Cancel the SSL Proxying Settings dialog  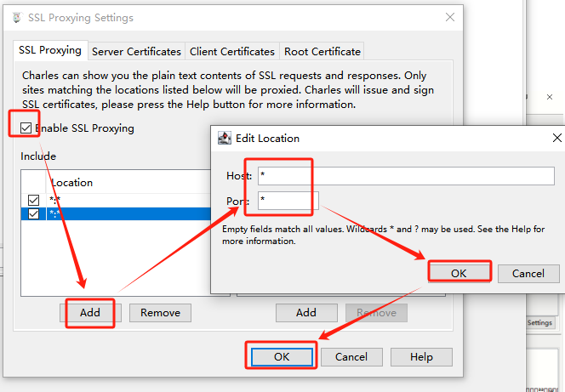click(x=351, y=357)
